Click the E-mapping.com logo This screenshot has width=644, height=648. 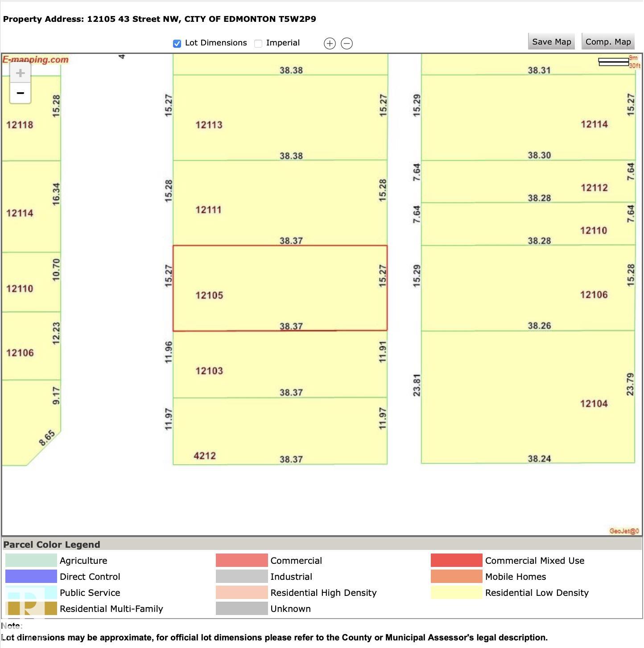click(36, 60)
